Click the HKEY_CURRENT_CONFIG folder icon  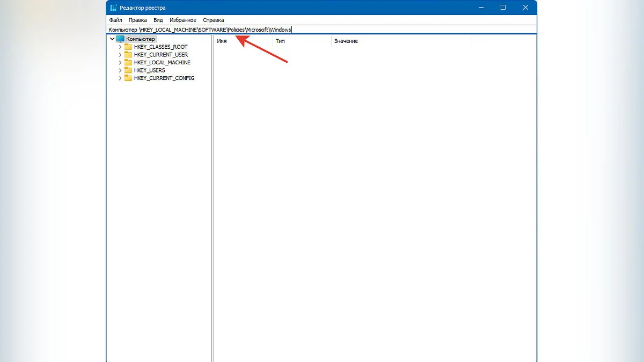pos(128,78)
